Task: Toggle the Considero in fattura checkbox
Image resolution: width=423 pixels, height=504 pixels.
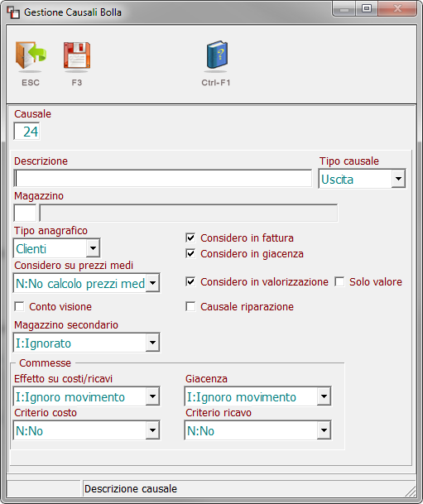Action: point(190,238)
